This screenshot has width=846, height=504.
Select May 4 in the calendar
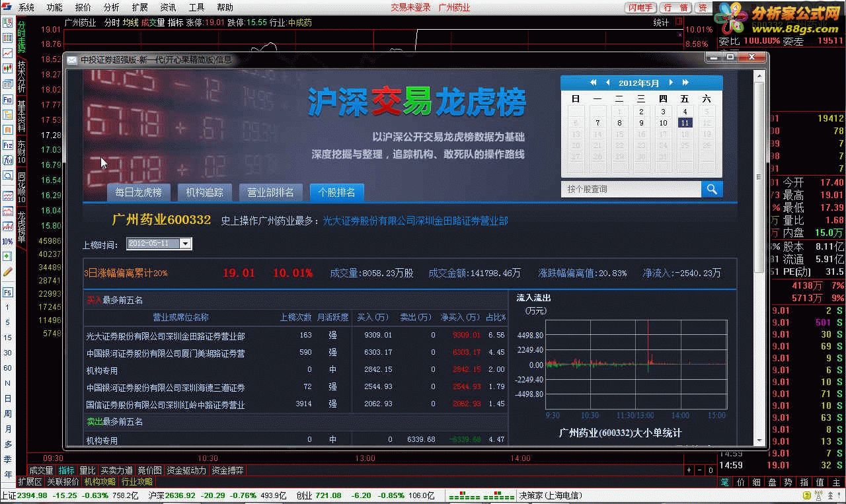(685, 112)
